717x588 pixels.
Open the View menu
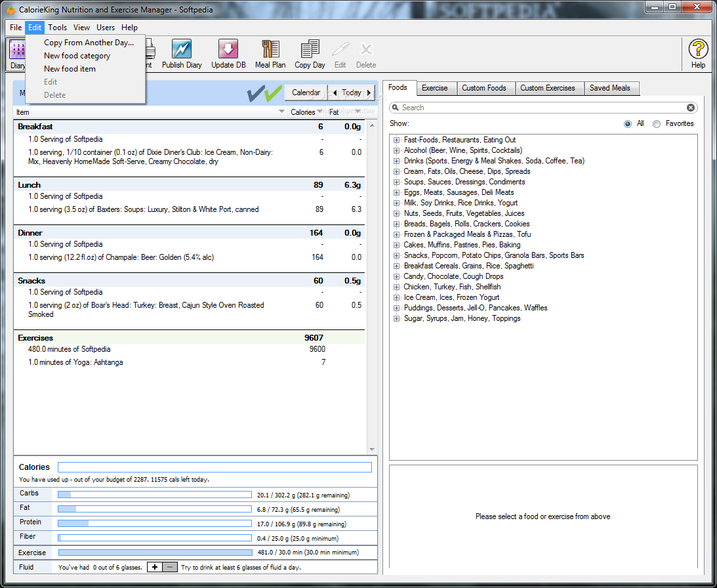click(x=82, y=28)
